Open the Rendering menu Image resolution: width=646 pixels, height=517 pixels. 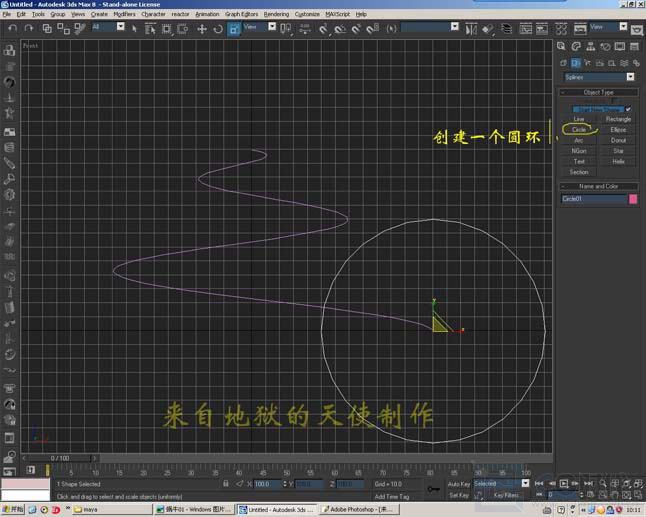tap(276, 14)
